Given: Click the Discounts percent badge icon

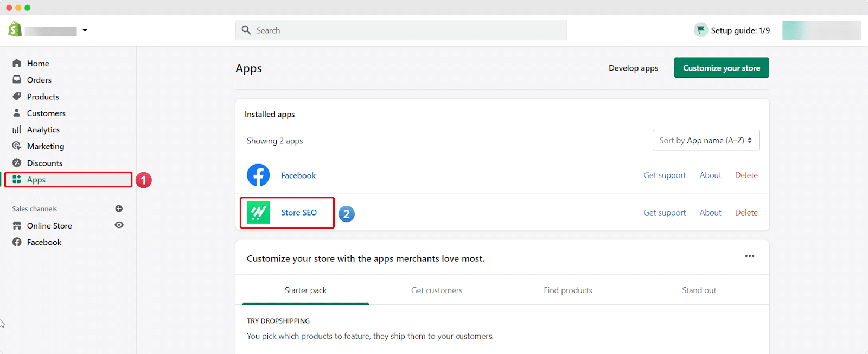Looking at the screenshot, I should tap(17, 162).
